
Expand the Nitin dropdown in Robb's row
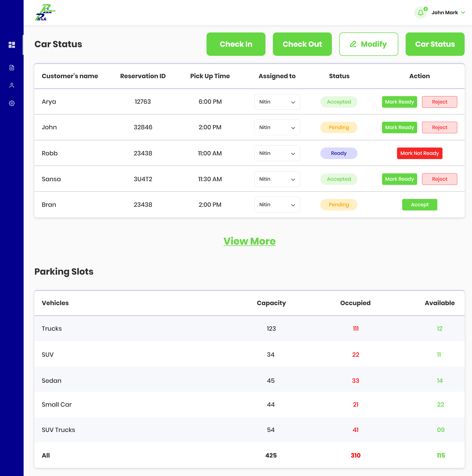(277, 153)
